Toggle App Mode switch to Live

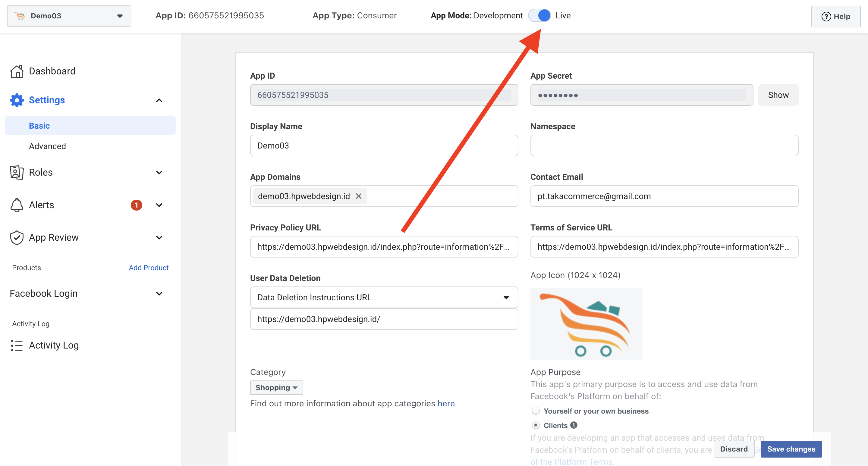539,16
